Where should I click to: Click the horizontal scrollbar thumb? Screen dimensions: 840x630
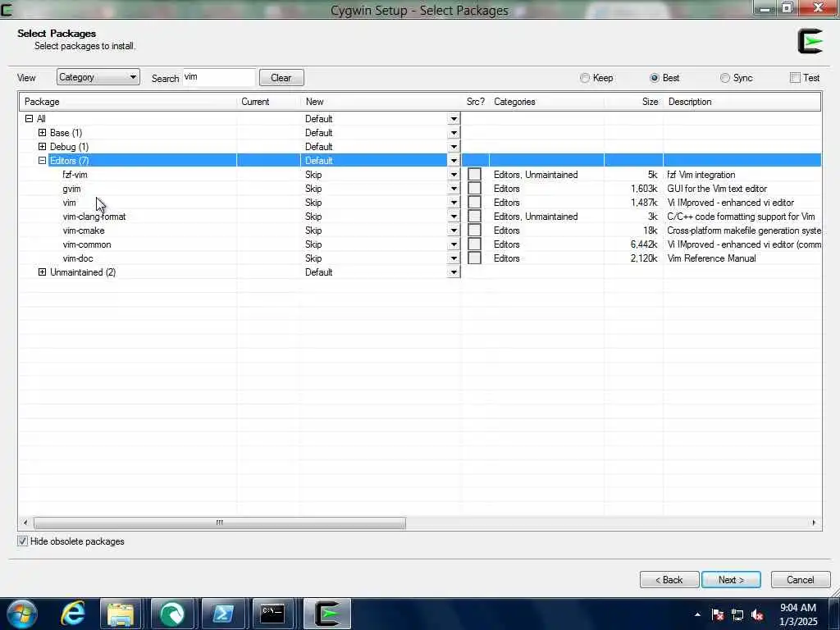click(x=220, y=523)
